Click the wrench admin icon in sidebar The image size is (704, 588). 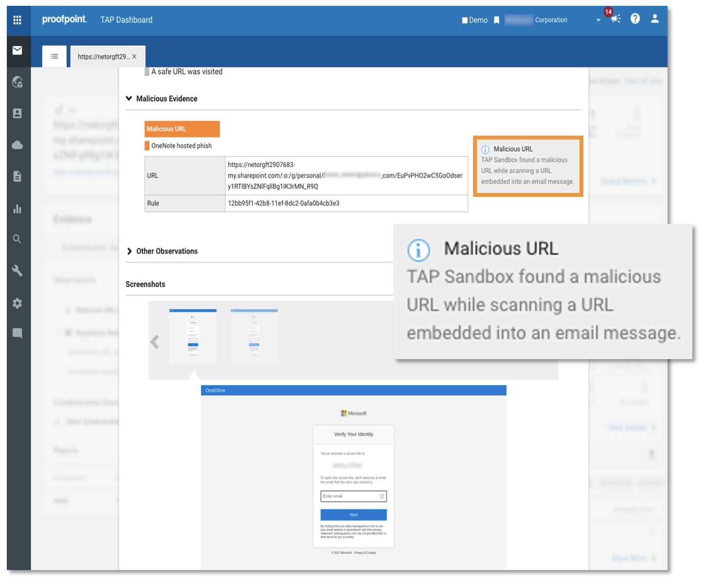[18, 271]
